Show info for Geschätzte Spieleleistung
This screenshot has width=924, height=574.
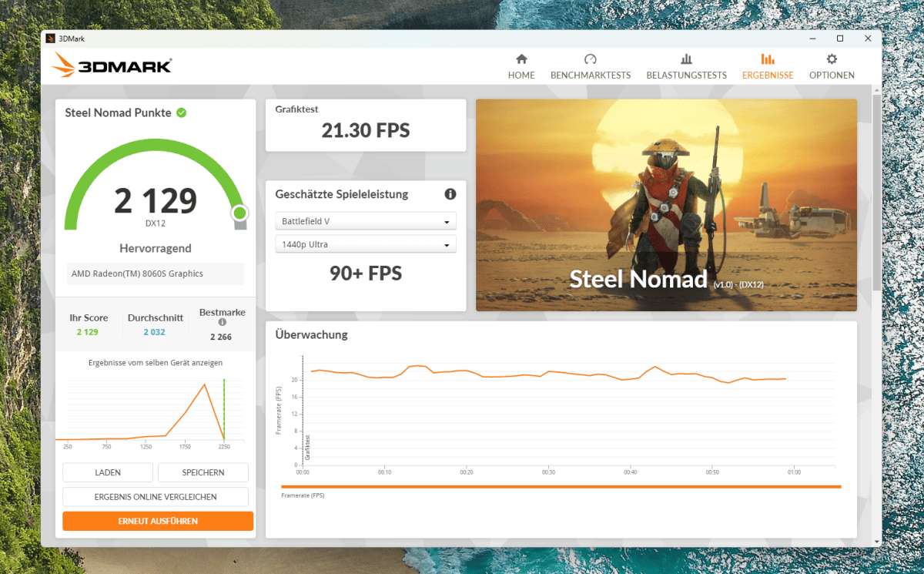coord(450,194)
